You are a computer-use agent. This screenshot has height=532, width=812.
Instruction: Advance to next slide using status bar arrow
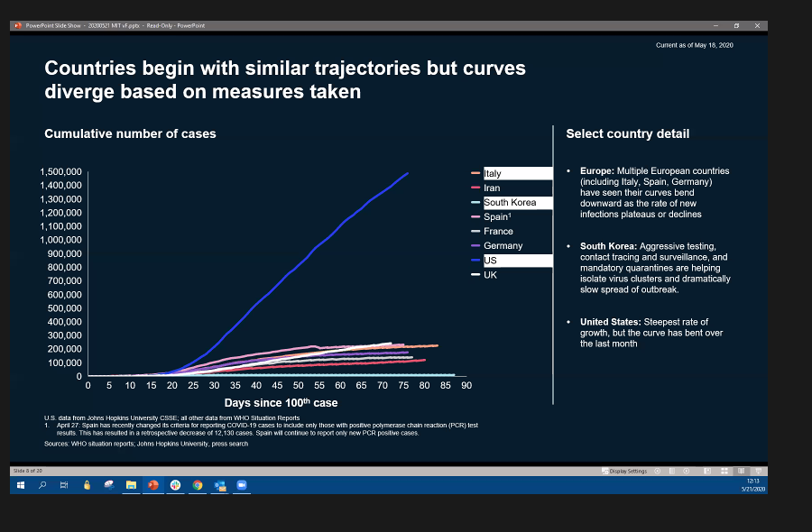(687, 471)
